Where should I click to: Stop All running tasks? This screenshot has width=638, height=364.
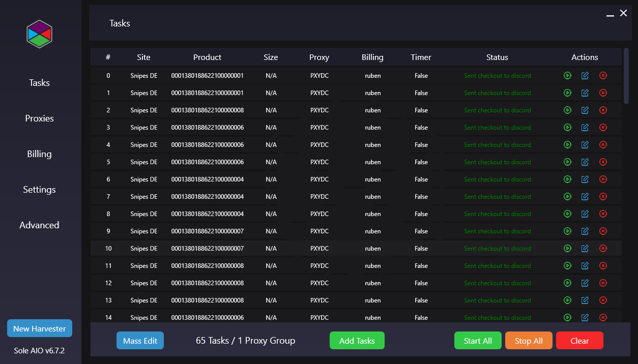[x=529, y=341]
